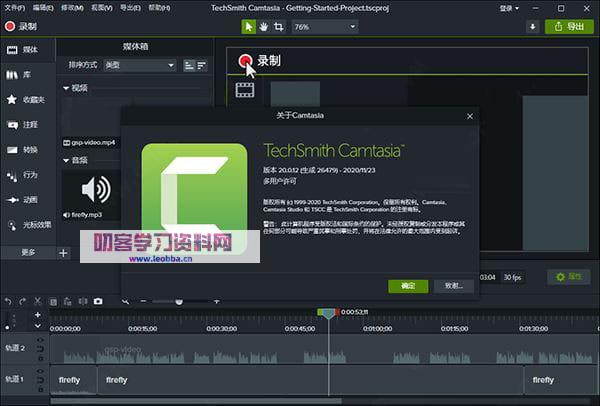
Task: Open the Help (帮助) menu
Action: pyautogui.click(x=159, y=8)
